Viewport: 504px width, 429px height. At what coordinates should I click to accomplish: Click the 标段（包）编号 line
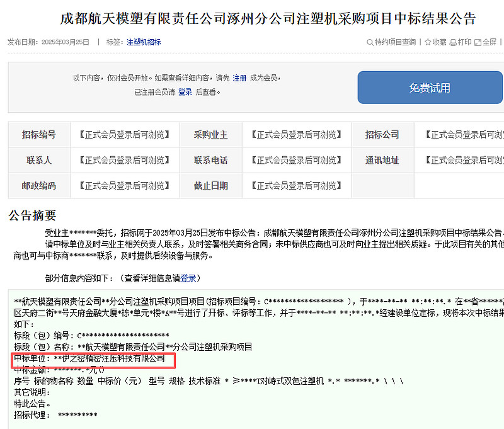[91, 336]
